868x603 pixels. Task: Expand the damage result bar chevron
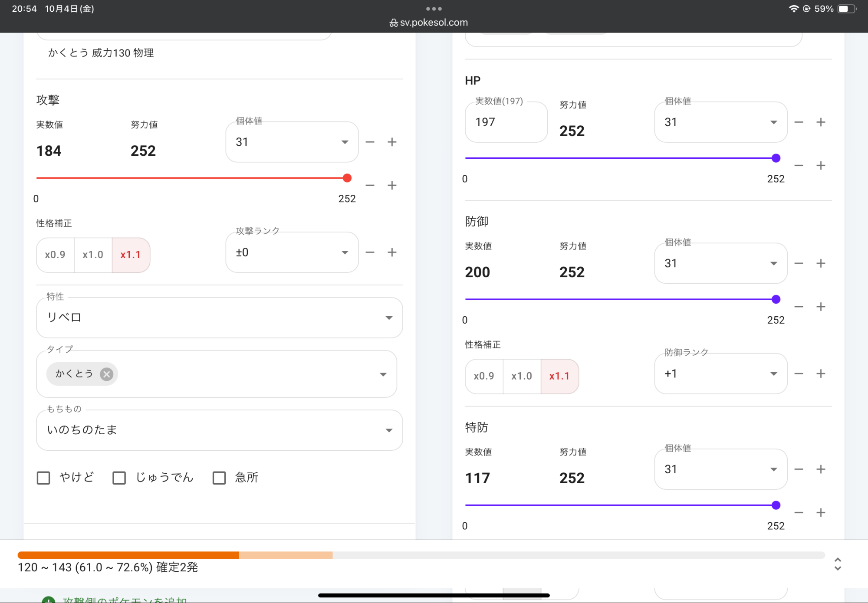(838, 564)
